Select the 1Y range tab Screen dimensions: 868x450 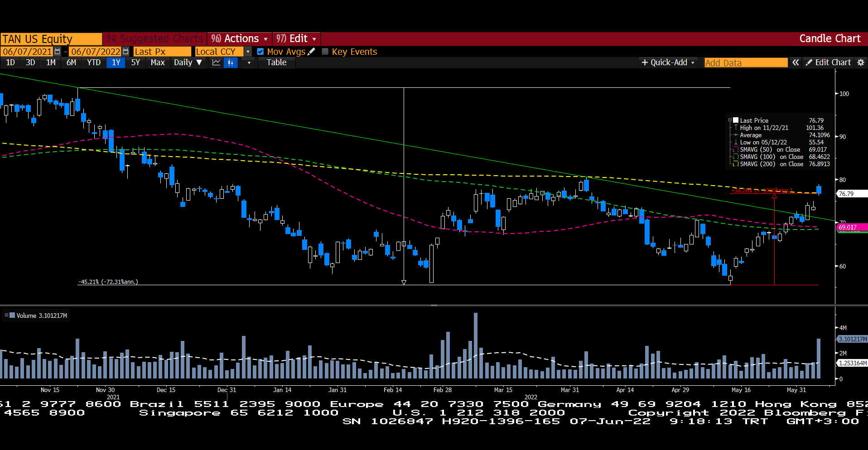(x=116, y=62)
